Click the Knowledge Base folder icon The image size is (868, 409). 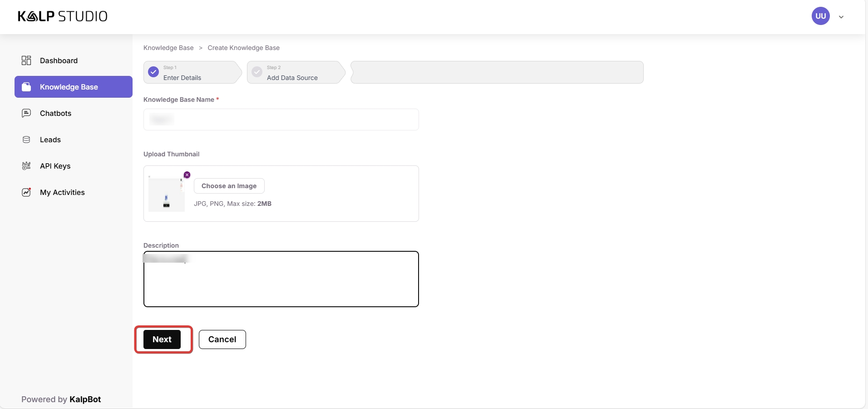point(26,87)
